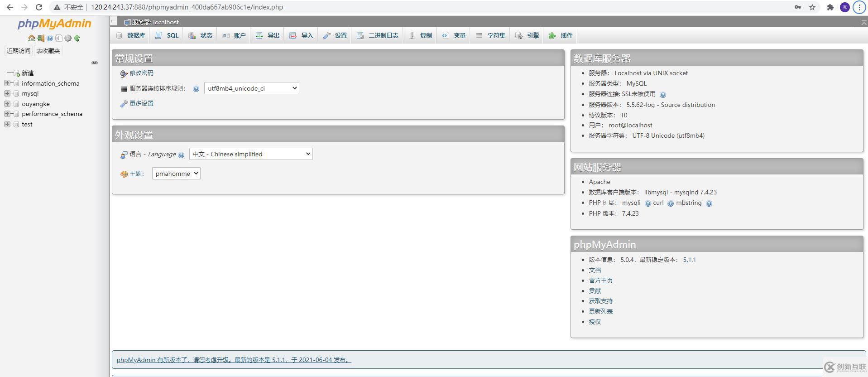Screen dimensions: 868x377
Task: Click the help icon next to curl
Action: click(x=671, y=203)
